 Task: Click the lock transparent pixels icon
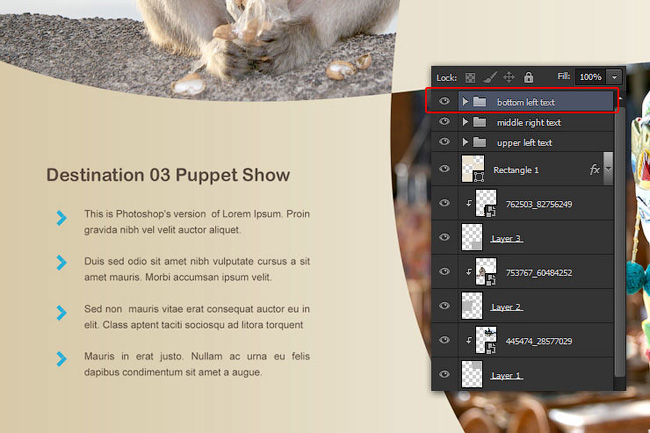tap(470, 77)
